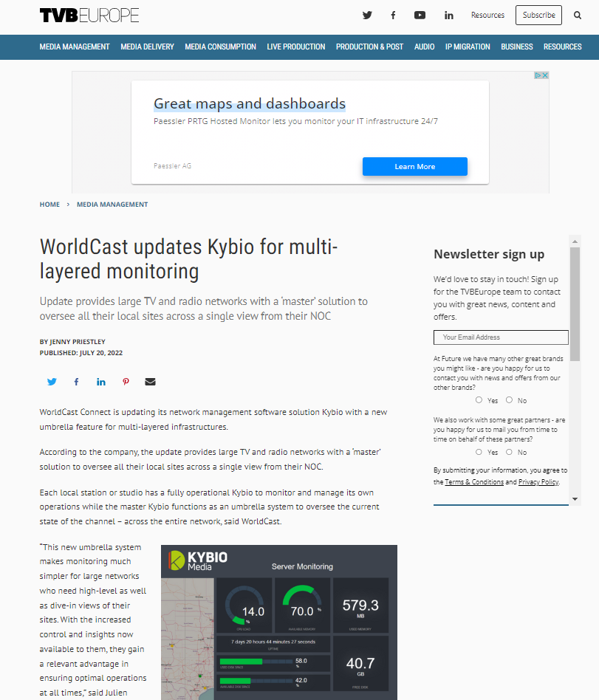Go to Home breadcrumb
The height and width of the screenshot is (700, 599).
pos(49,205)
